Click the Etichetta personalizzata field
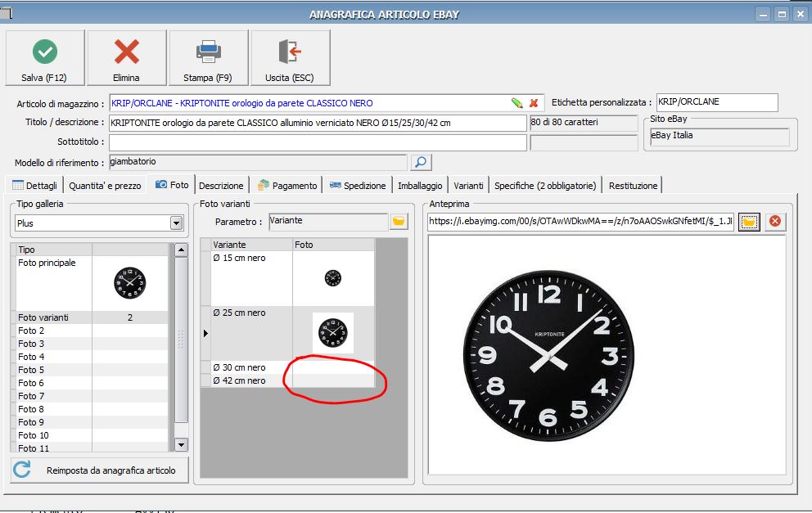 tap(717, 102)
